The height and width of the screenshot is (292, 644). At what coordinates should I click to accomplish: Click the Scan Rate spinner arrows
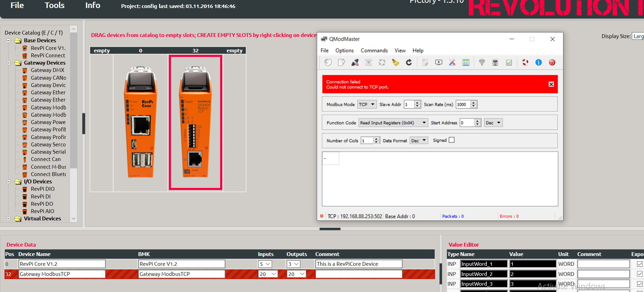click(473, 104)
